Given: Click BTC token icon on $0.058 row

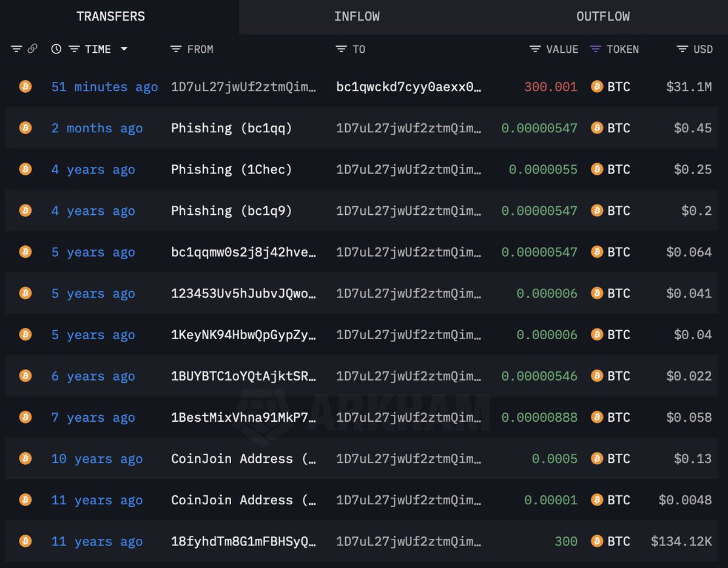Looking at the screenshot, I should click(597, 418).
